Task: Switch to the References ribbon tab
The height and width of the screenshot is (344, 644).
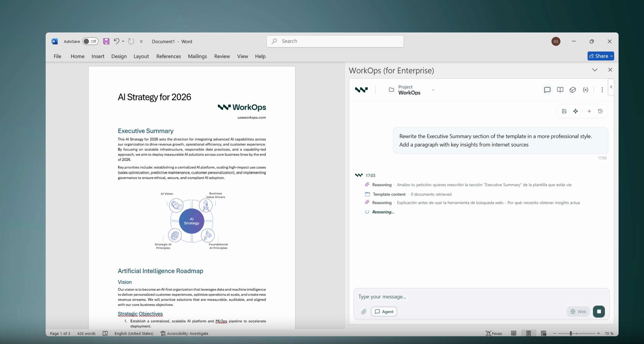Action: tap(168, 56)
